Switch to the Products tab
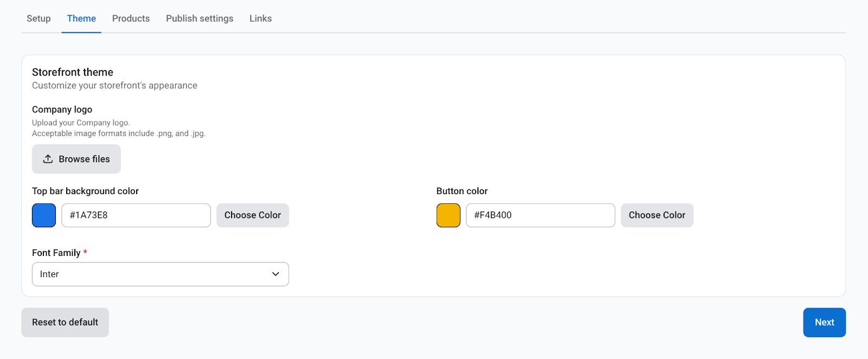The height and width of the screenshot is (359, 868). [131, 18]
